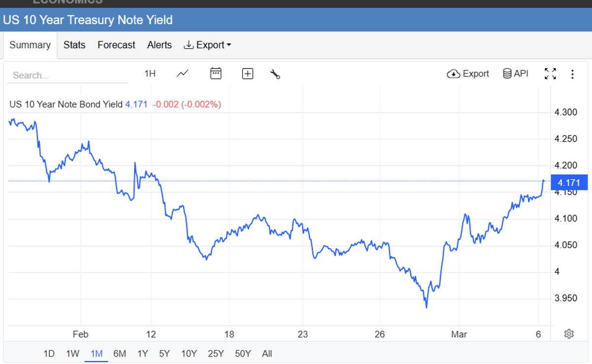Toggle fullscreen chart view icon

click(550, 73)
